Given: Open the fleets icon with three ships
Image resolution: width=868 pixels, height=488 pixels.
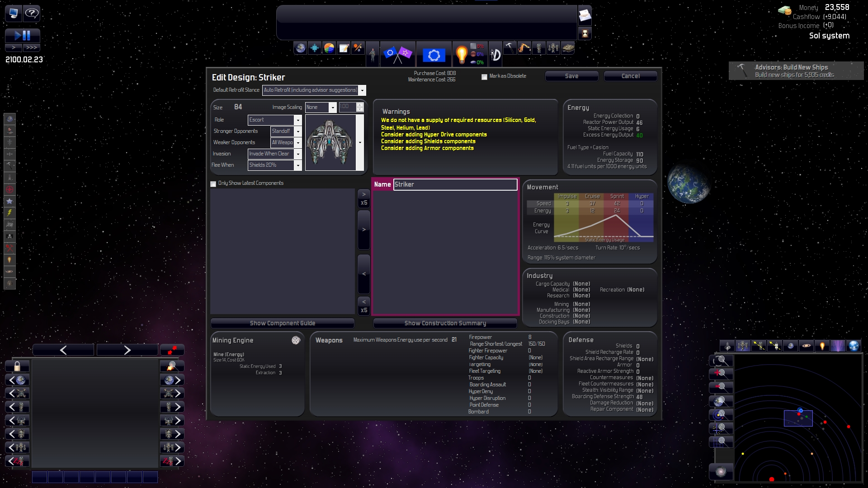Looking at the screenshot, I should coord(553,48).
